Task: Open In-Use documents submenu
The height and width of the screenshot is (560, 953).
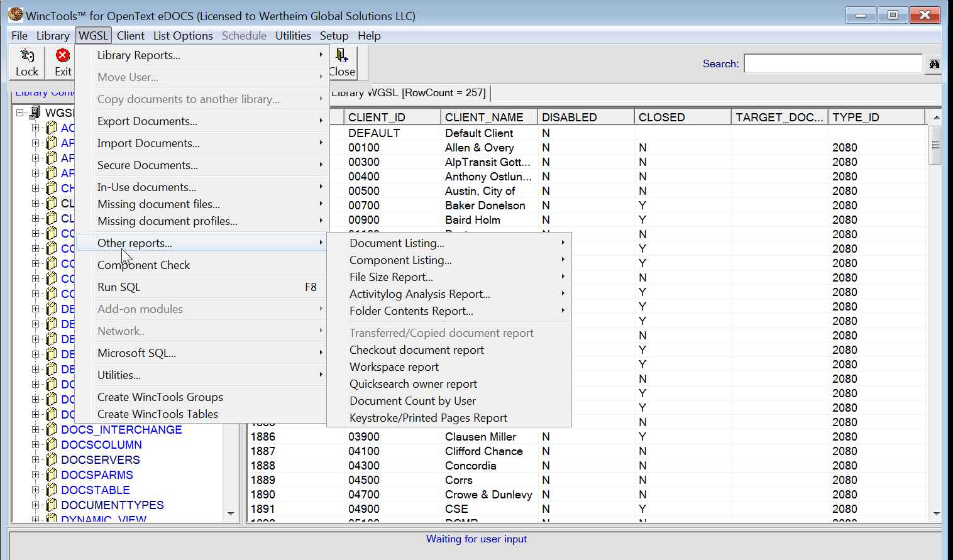Action: [x=202, y=187]
